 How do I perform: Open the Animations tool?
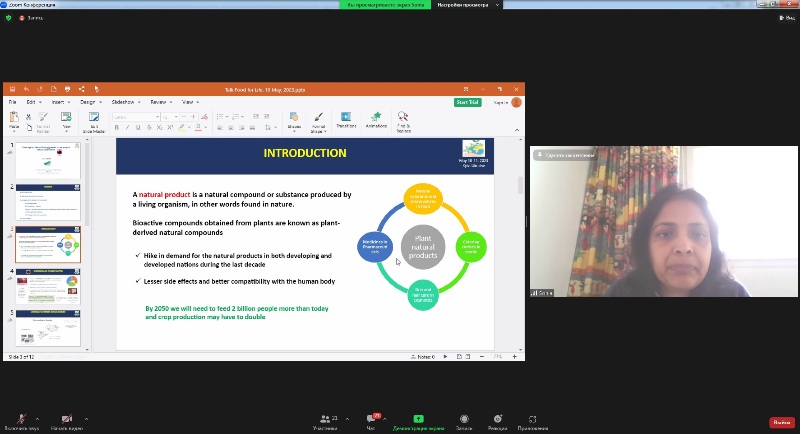(376, 118)
